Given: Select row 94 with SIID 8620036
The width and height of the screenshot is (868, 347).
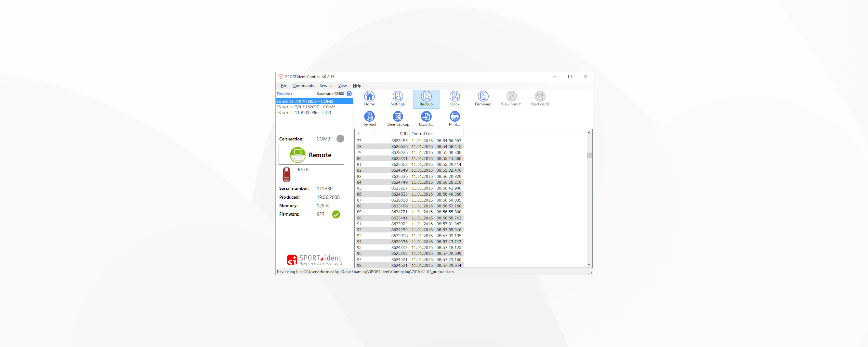Looking at the screenshot, I should 409,242.
